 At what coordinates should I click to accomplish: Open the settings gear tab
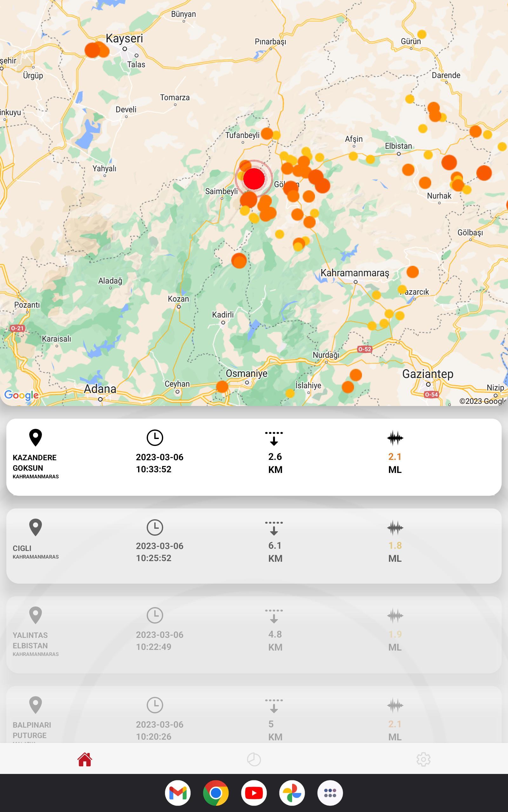click(x=423, y=759)
